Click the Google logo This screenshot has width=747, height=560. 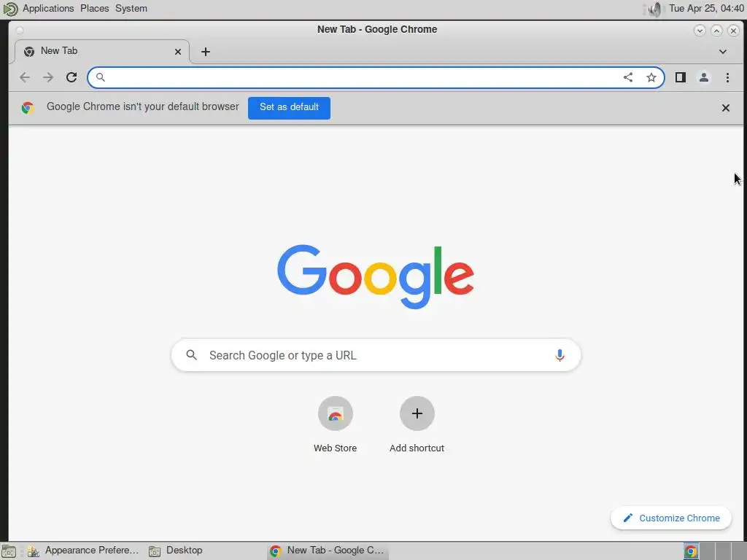376,276
